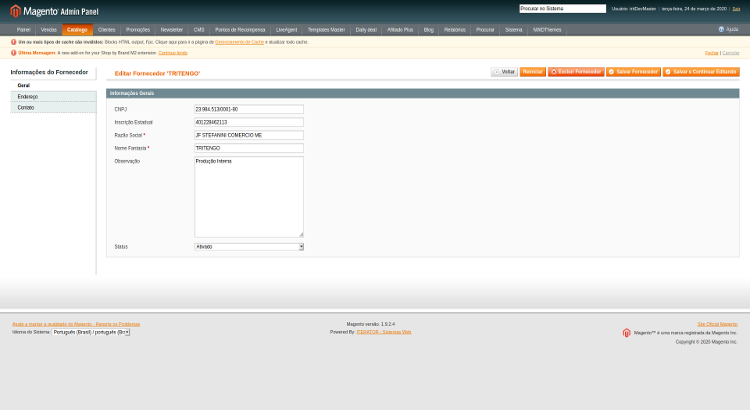Open the Promoções menu
Image resolution: width=750 pixels, height=410 pixels.
coord(138,30)
